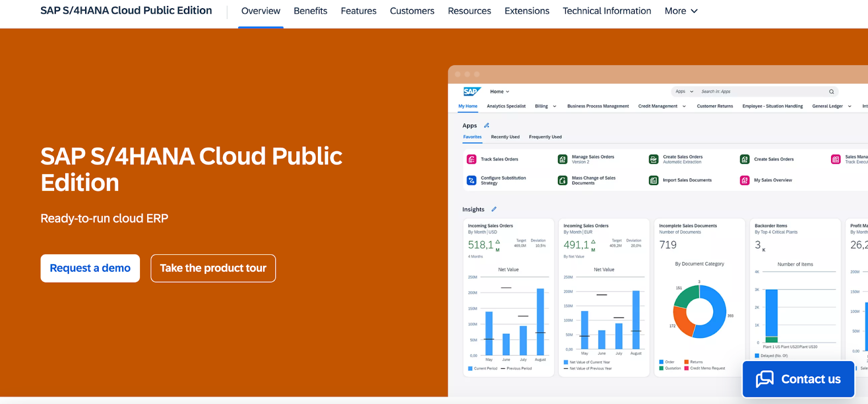Switch to the Frequently Used tab
Image resolution: width=868 pixels, height=404 pixels.
click(545, 137)
